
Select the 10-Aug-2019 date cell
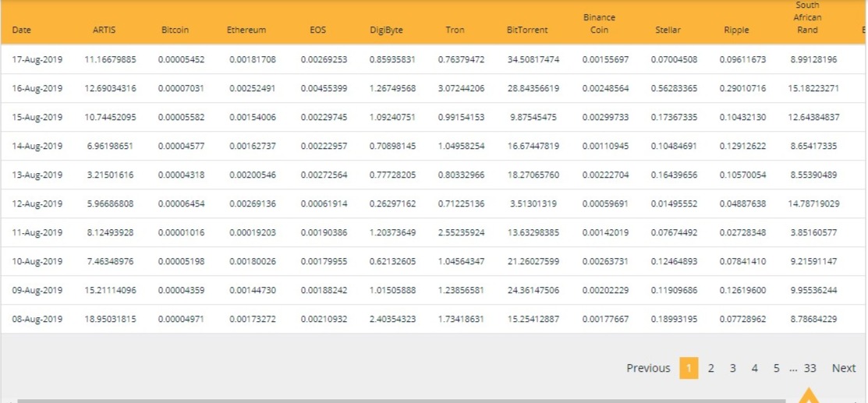(37, 260)
